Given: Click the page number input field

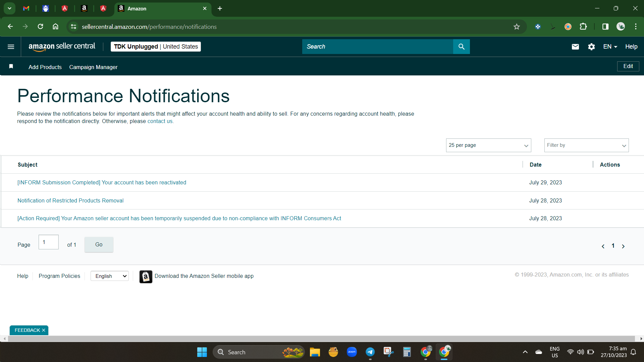Looking at the screenshot, I should [x=49, y=242].
